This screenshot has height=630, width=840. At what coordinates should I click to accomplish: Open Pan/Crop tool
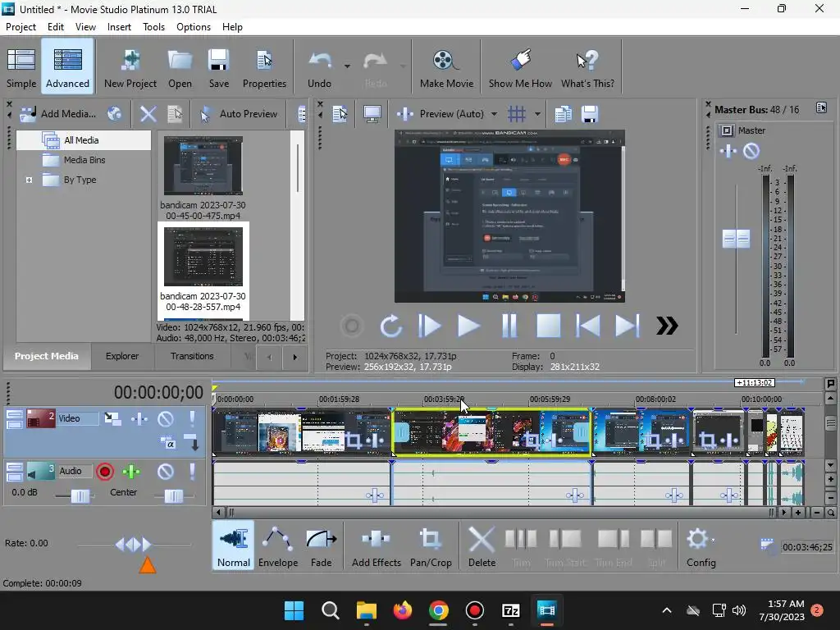[431, 546]
